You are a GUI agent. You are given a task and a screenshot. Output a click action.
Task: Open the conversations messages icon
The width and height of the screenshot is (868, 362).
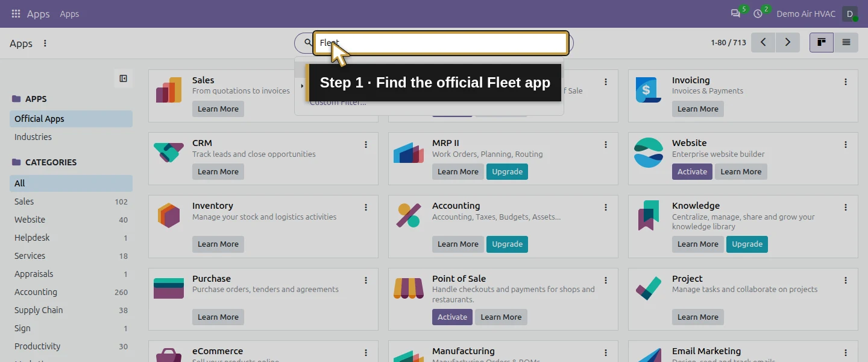[735, 13]
